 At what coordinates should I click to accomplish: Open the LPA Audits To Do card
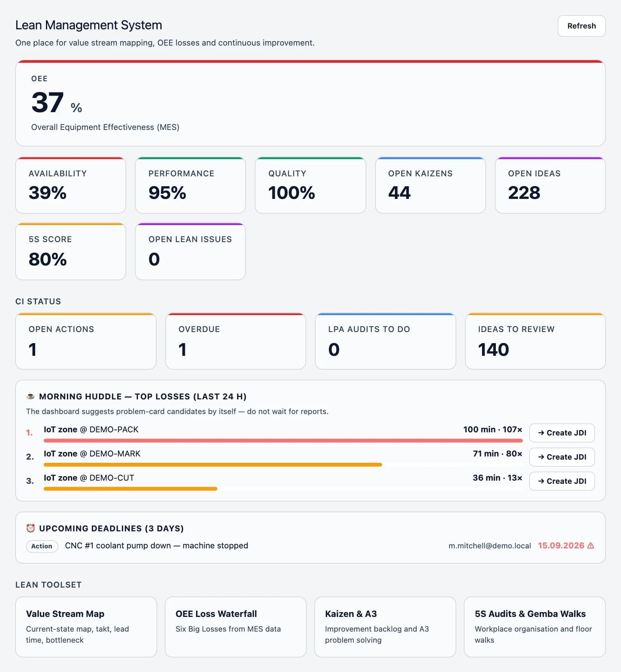(x=385, y=341)
